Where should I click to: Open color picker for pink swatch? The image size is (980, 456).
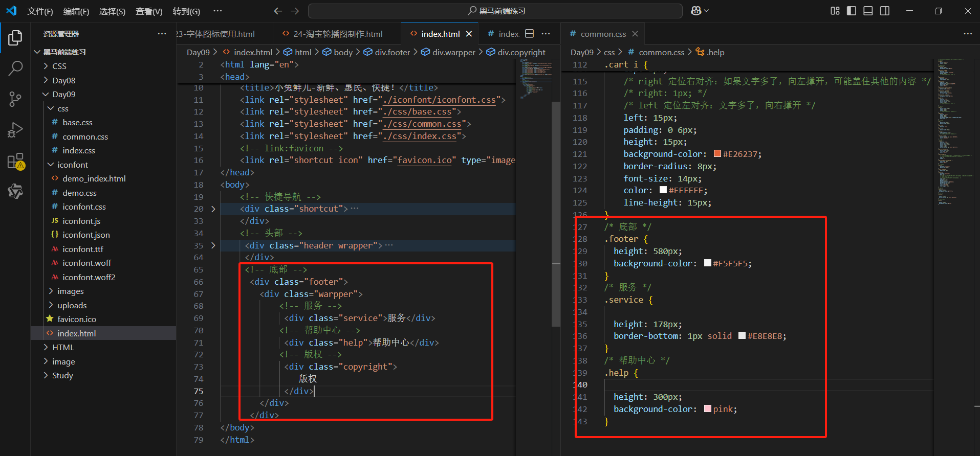click(708, 408)
